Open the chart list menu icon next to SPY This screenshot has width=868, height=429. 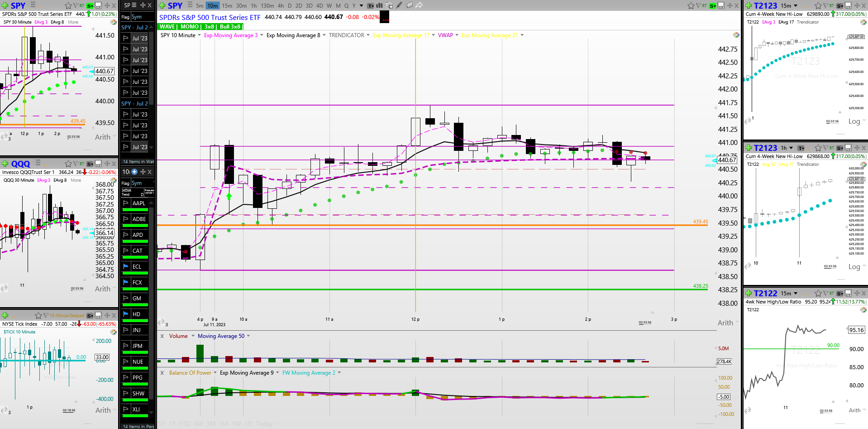(x=189, y=5)
